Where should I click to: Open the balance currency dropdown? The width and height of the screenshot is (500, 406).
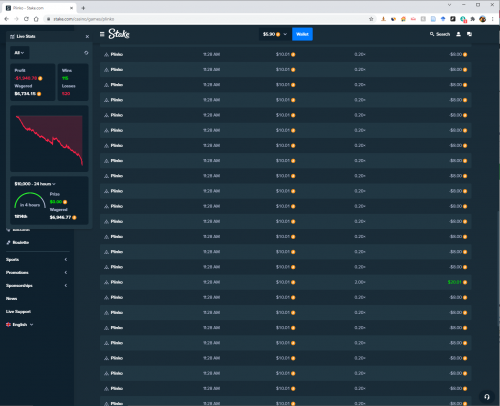click(x=274, y=34)
